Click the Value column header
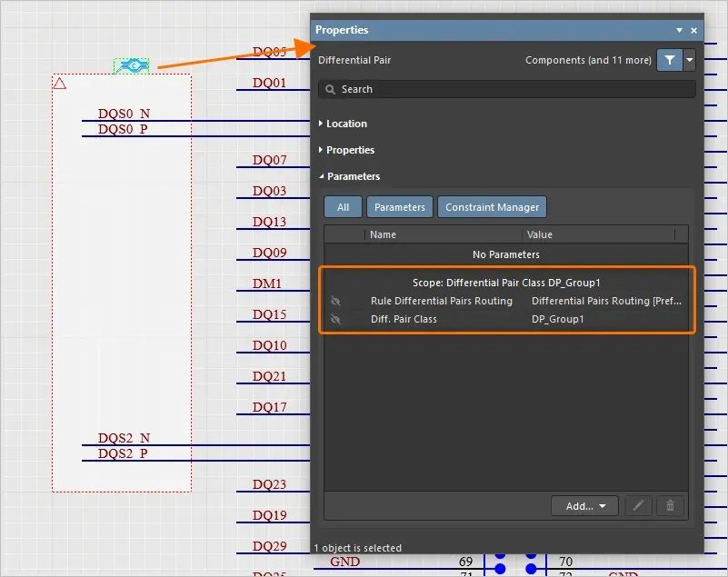Viewport: 728px width, 577px height. (x=540, y=234)
